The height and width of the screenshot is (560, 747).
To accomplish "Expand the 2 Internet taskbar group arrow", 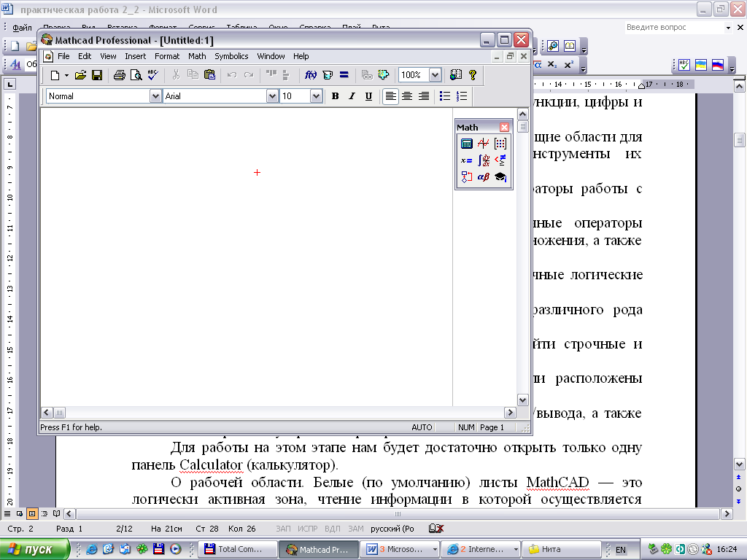I will 516,550.
